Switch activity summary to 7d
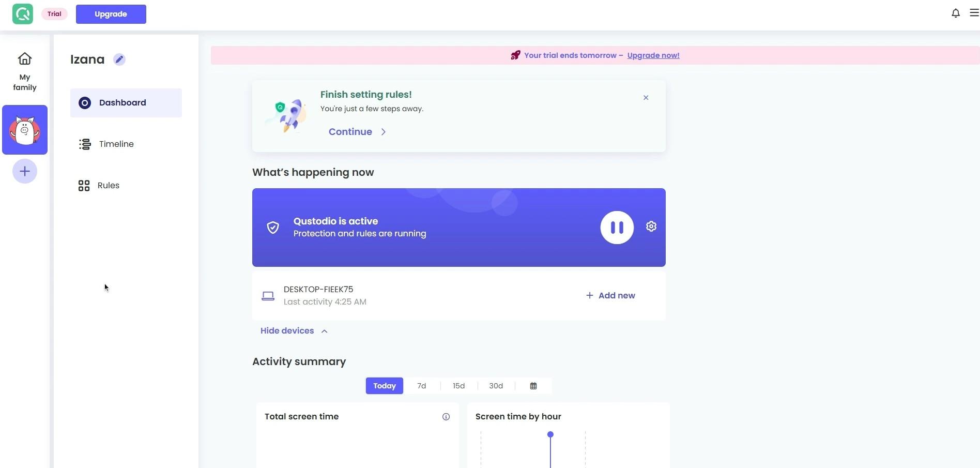The image size is (980, 468). pos(422,386)
